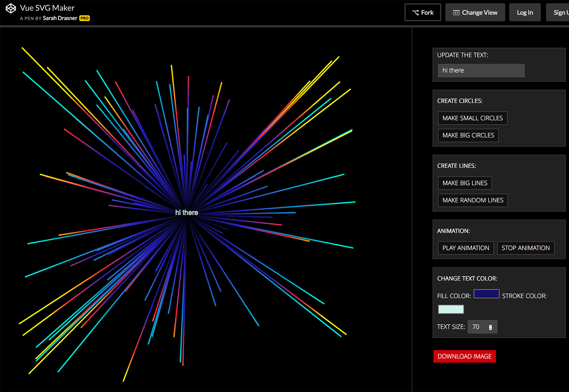Download the image

[x=464, y=356]
